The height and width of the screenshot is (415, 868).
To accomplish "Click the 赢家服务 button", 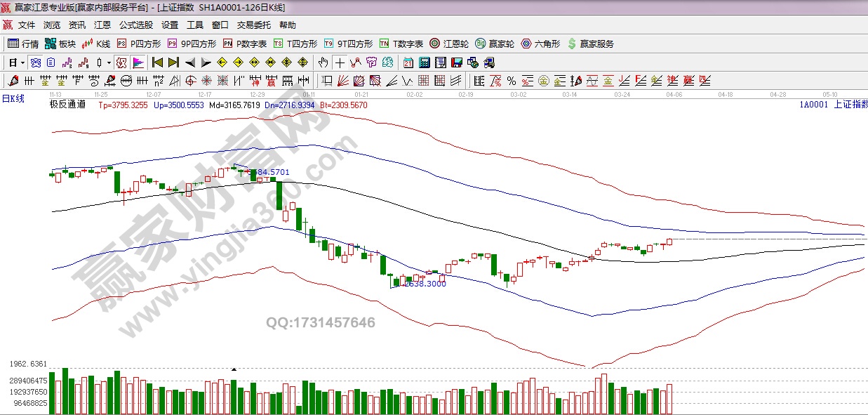I will 591,44.
